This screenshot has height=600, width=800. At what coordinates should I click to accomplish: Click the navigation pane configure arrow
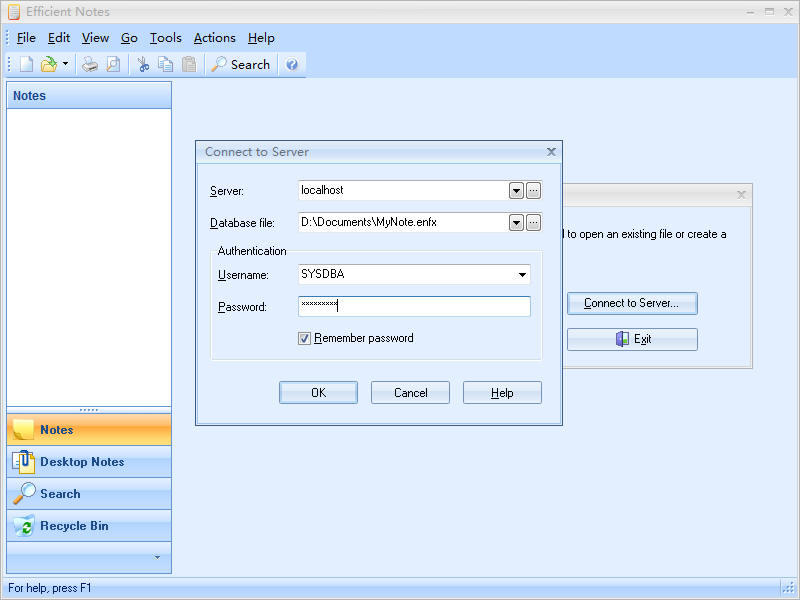click(157, 557)
